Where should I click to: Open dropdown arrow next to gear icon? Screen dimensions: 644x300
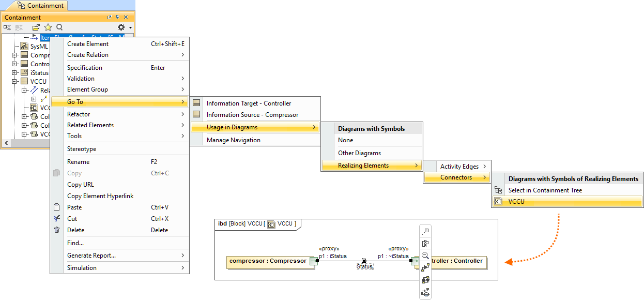pyautogui.click(x=130, y=27)
